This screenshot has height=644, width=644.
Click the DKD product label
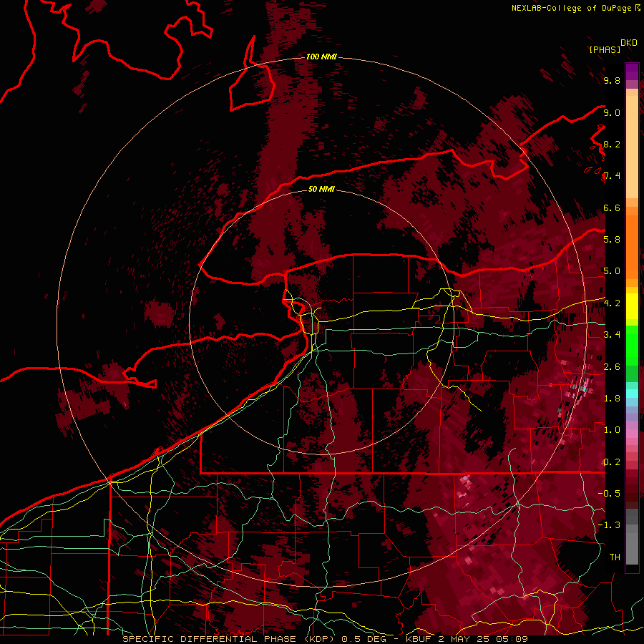point(629,43)
